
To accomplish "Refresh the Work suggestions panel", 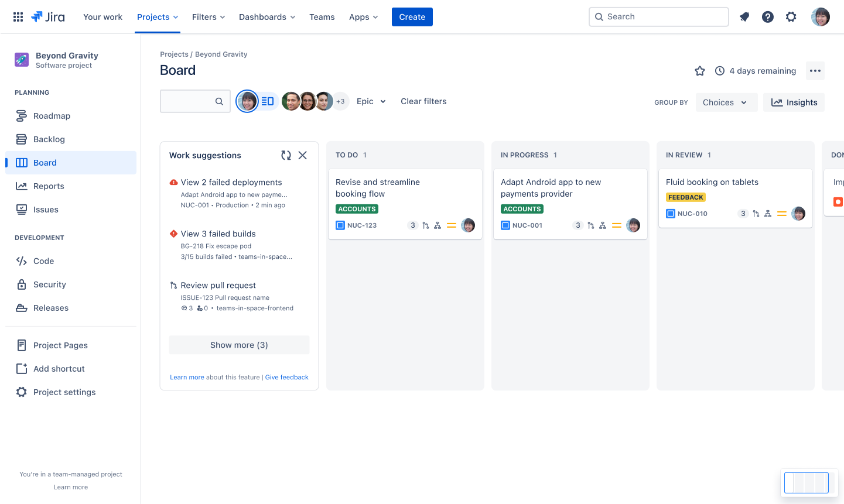I will coord(286,155).
